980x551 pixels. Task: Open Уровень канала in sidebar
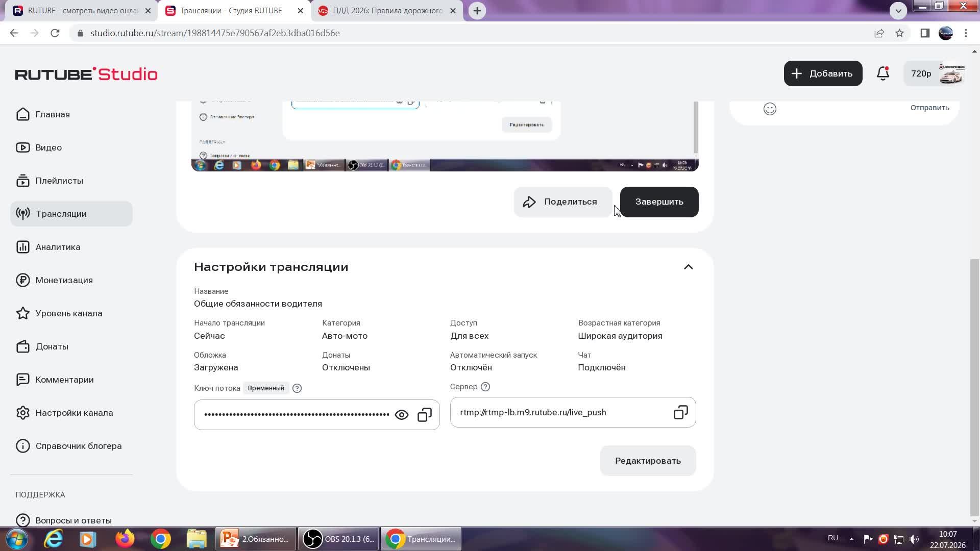(x=71, y=313)
